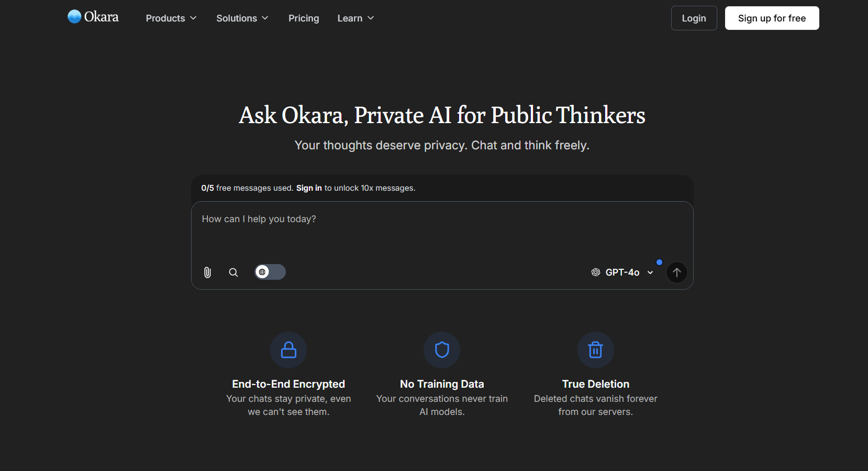Screen dimensions: 868x471
Task: Toggle the web search globe switch
Action: pyautogui.click(x=270, y=272)
